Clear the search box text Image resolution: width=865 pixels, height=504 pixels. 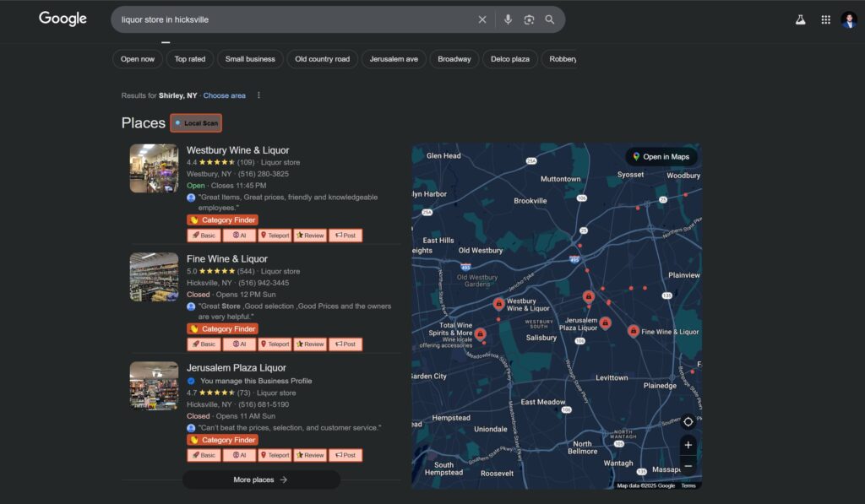(482, 19)
